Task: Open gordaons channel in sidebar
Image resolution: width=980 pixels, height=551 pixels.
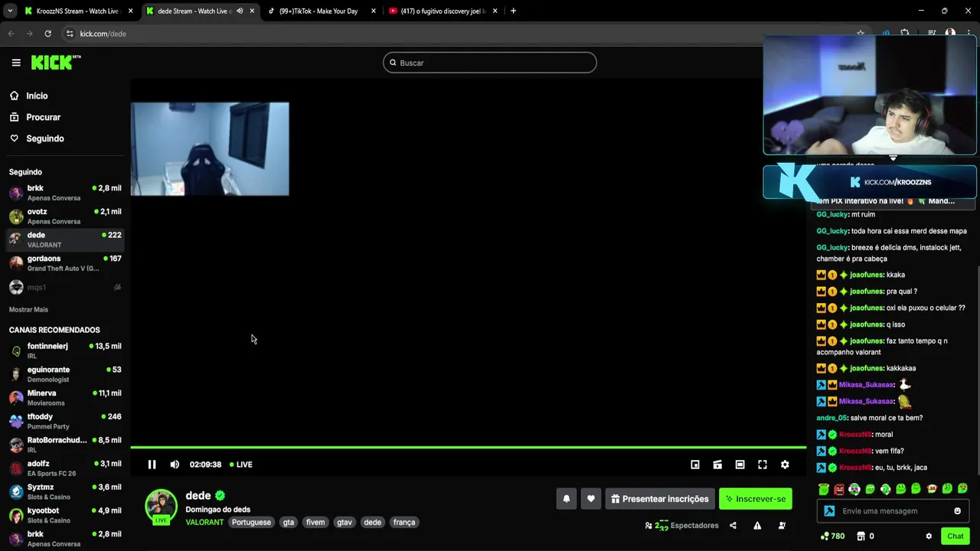Action: point(65,263)
